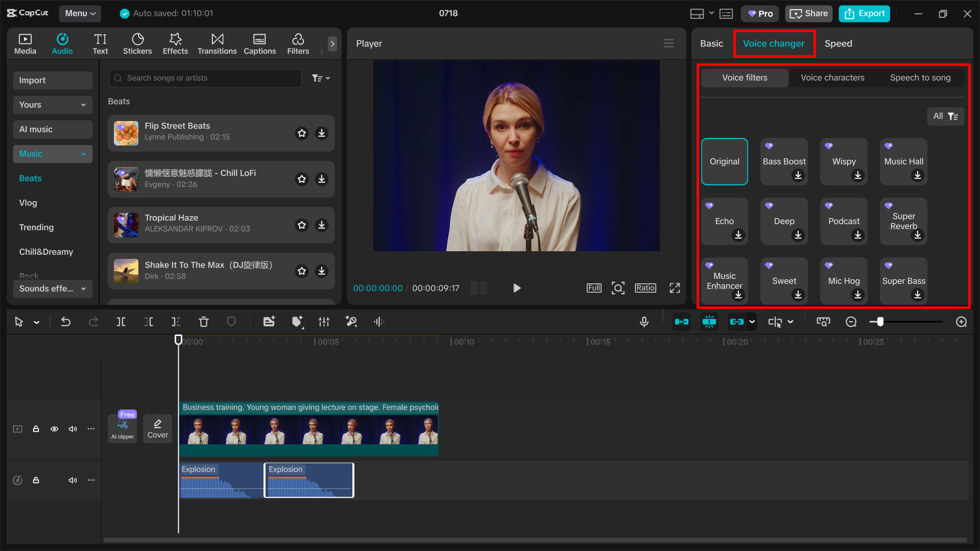Open the Stickers panel
Image resolution: width=980 pixels, height=551 pixels.
click(x=137, y=44)
